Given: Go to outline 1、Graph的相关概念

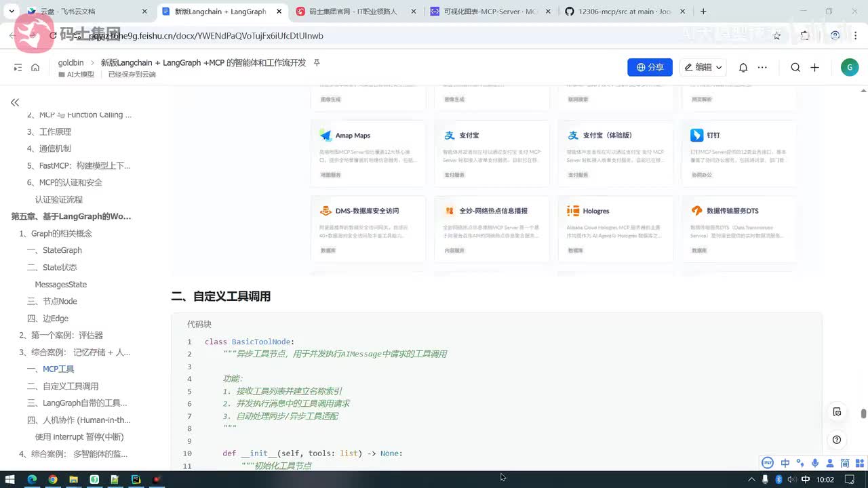Looking at the screenshot, I should click(56, 233).
